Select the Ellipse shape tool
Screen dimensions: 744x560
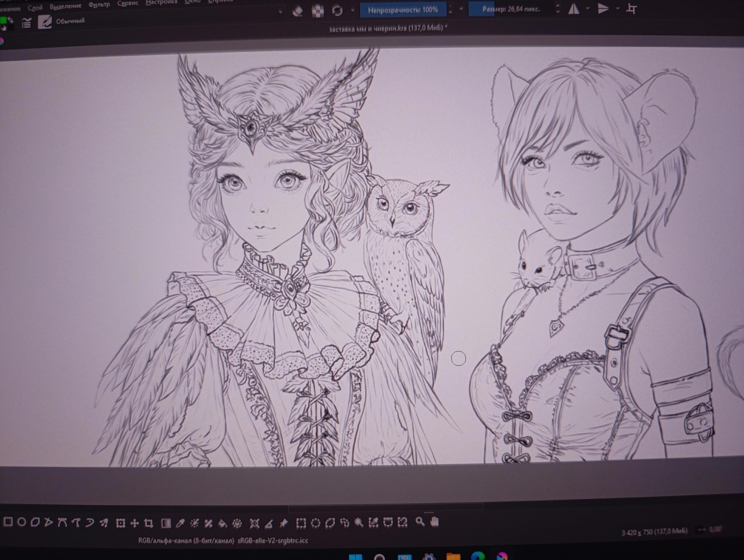22,522
